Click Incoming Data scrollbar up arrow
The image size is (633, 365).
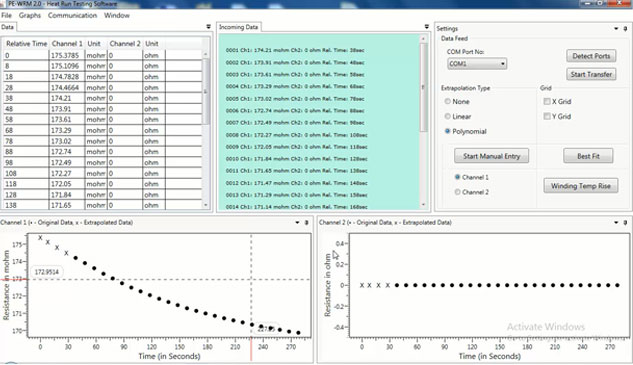(x=423, y=39)
